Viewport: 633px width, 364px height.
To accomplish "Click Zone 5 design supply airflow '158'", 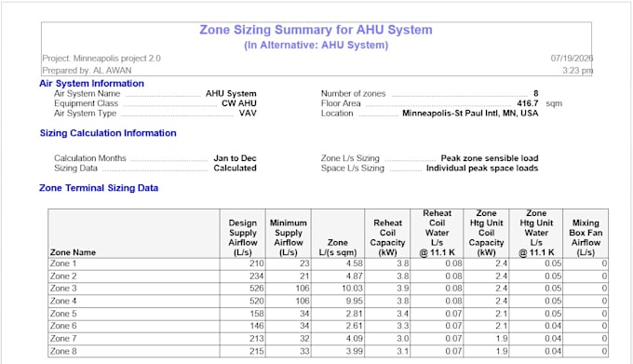I will tap(257, 314).
